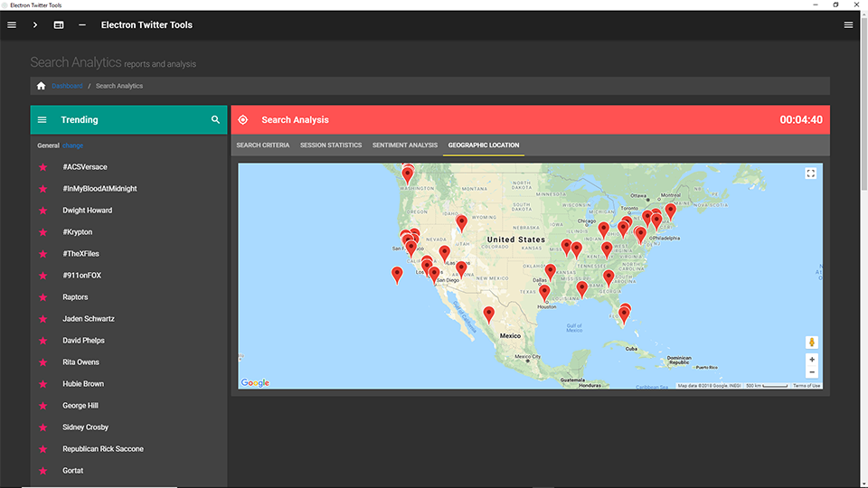Click the map pin in Washington state
This screenshot has height=488, width=868.
pos(408,174)
